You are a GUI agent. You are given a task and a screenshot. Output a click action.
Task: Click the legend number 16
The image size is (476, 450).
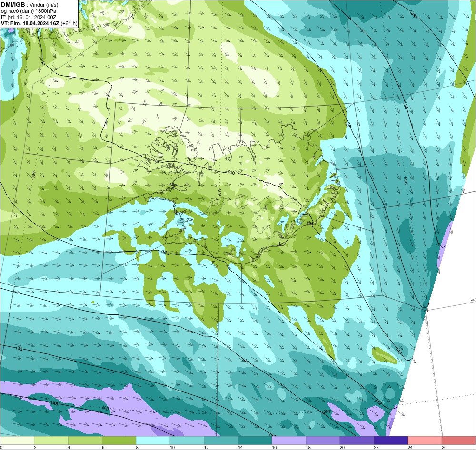coord(274,447)
